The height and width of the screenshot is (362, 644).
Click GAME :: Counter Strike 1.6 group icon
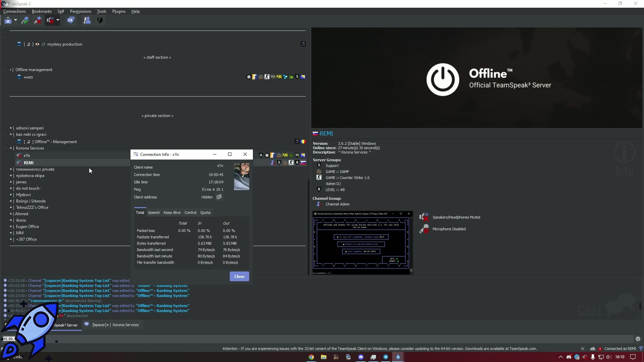pyautogui.click(x=319, y=177)
